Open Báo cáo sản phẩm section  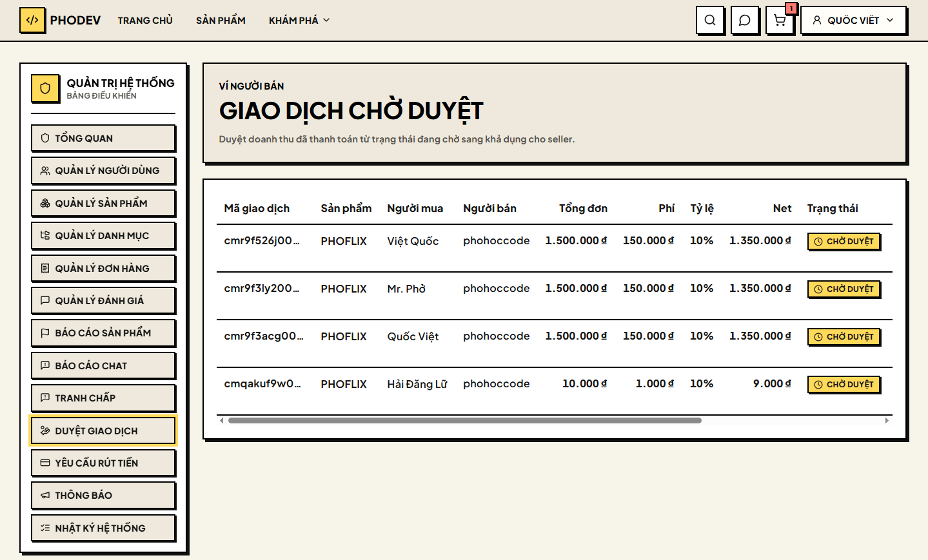click(x=103, y=333)
